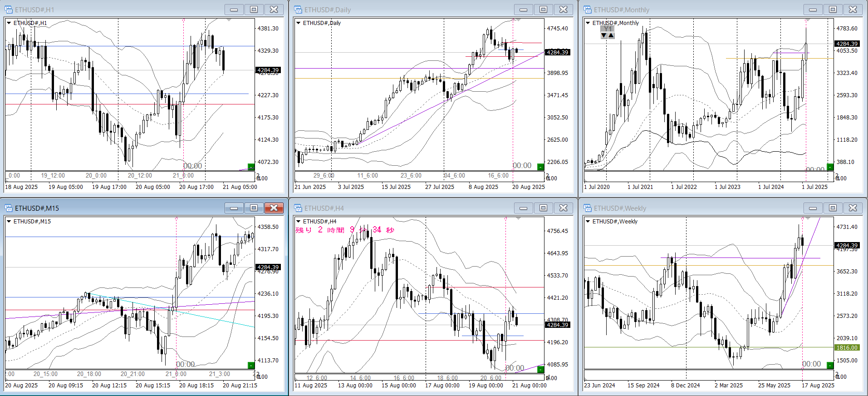The image size is (868, 396).
Task: Click the ETHUSD#,Daily window chart icon
Action: [298, 10]
